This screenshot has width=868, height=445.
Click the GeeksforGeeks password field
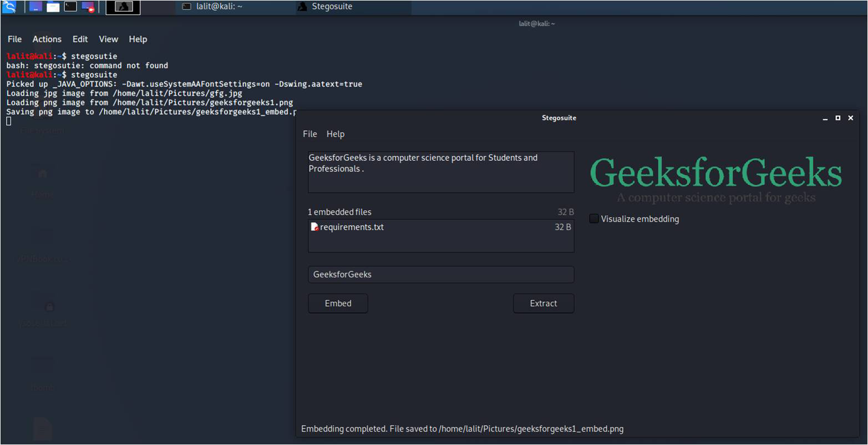pyautogui.click(x=441, y=274)
